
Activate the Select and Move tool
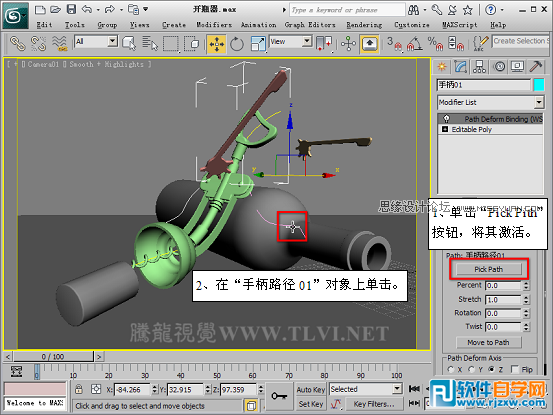[216, 44]
